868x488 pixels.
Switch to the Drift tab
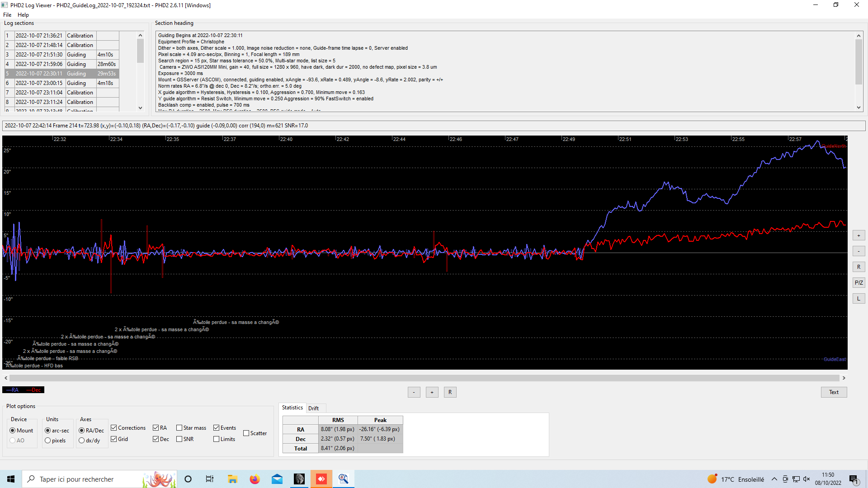(x=313, y=408)
